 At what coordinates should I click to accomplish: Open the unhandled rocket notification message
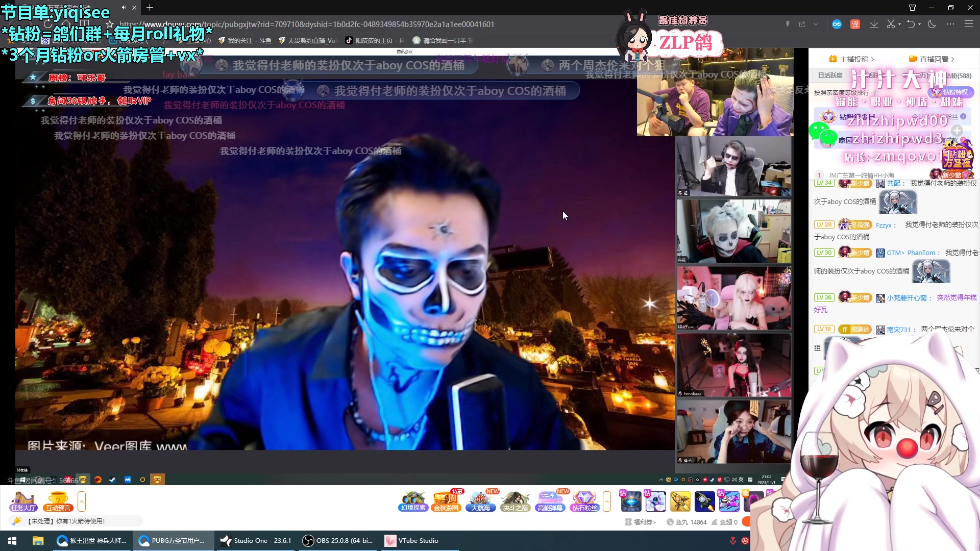(75, 521)
